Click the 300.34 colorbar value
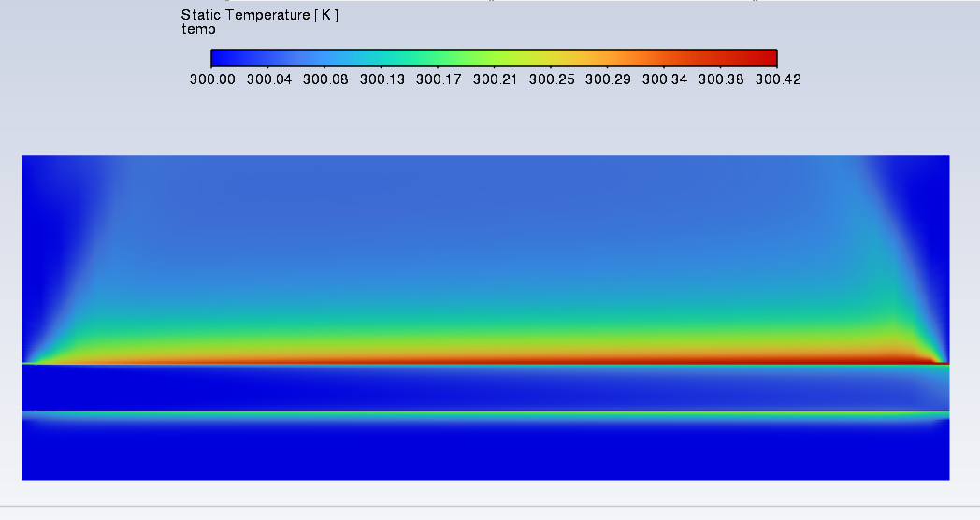 click(664, 79)
